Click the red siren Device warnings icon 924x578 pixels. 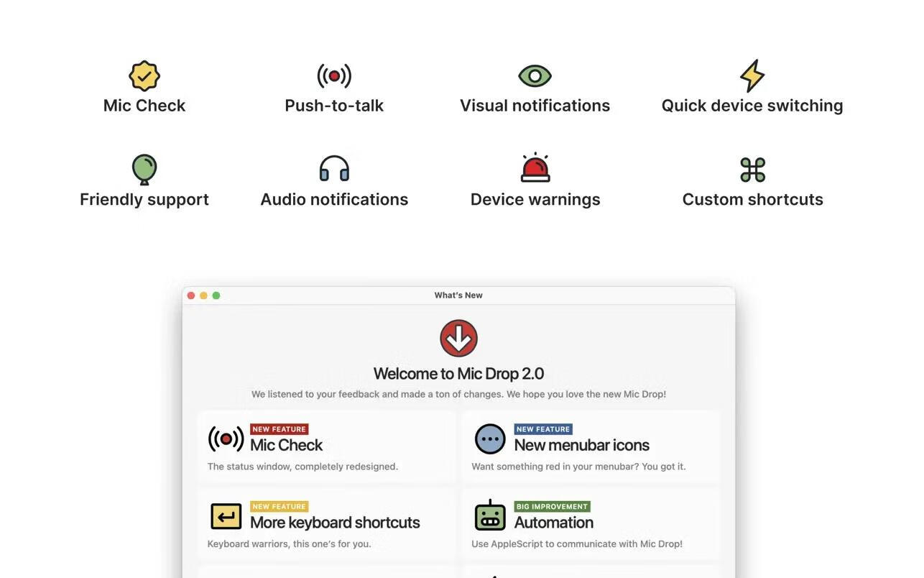pyautogui.click(x=535, y=168)
